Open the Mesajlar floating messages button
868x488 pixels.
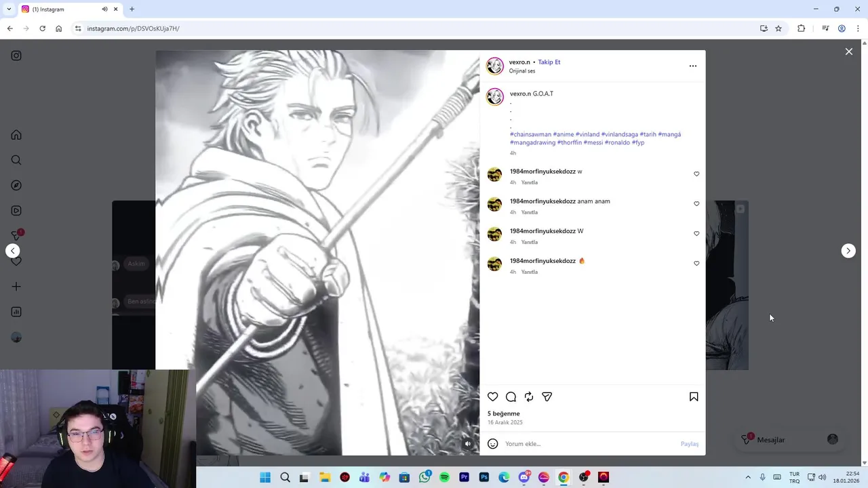(x=790, y=440)
